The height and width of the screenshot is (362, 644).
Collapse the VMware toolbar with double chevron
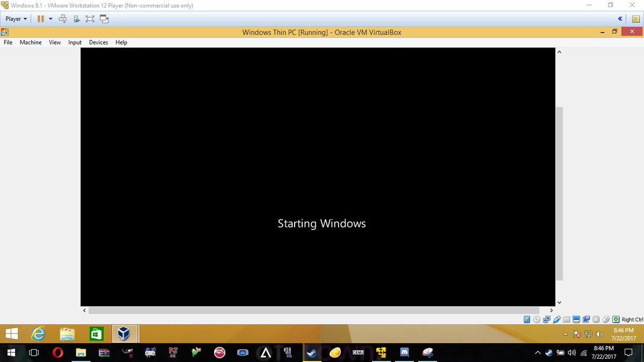(620, 19)
